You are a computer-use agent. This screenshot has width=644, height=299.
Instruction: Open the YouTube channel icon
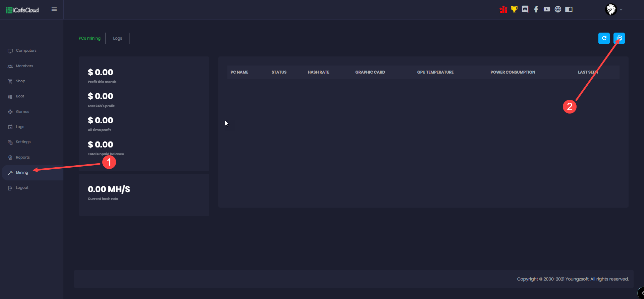(547, 9)
